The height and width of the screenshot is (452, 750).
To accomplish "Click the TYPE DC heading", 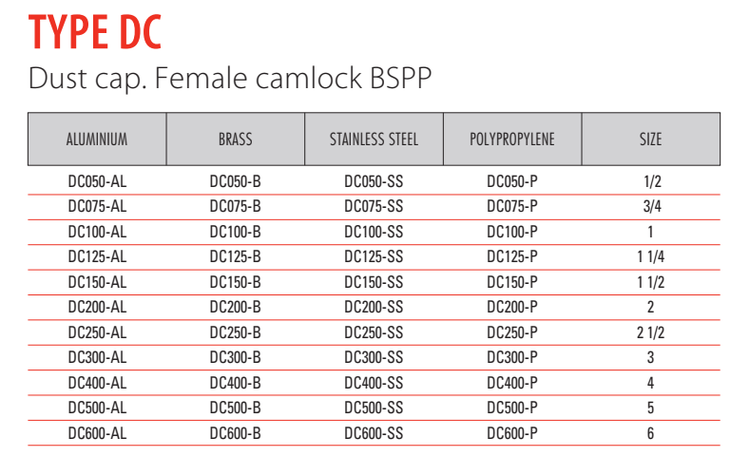I will point(95,33).
